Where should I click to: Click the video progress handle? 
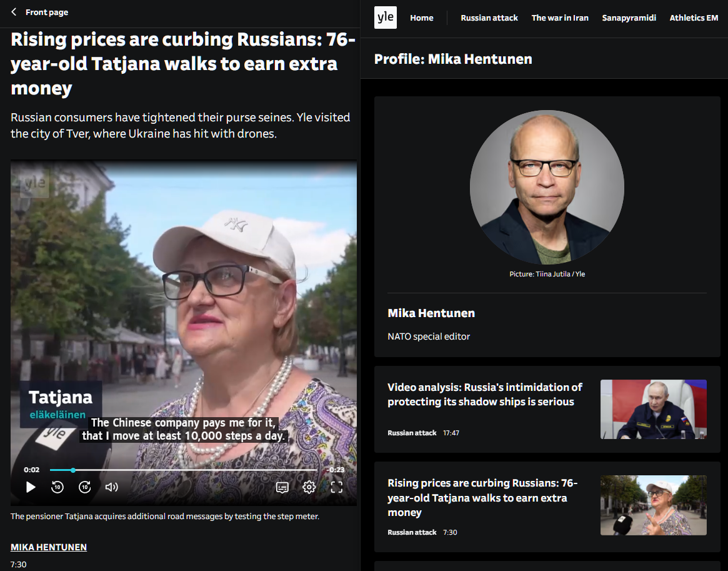point(73,470)
